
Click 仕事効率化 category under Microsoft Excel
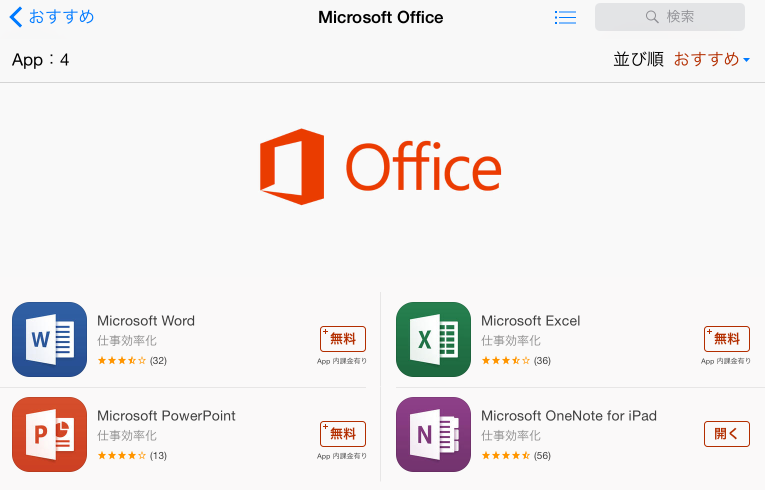pos(511,341)
